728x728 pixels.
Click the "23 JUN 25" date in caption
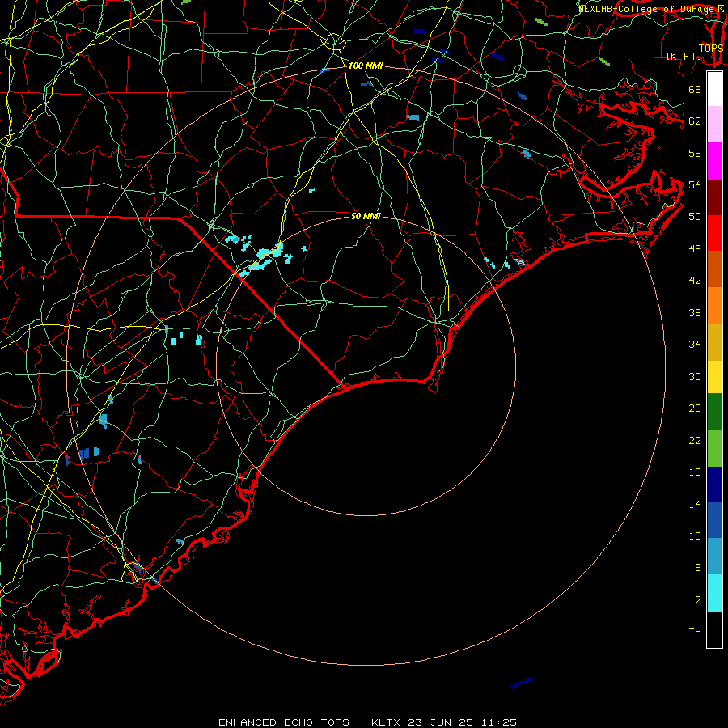(x=440, y=722)
